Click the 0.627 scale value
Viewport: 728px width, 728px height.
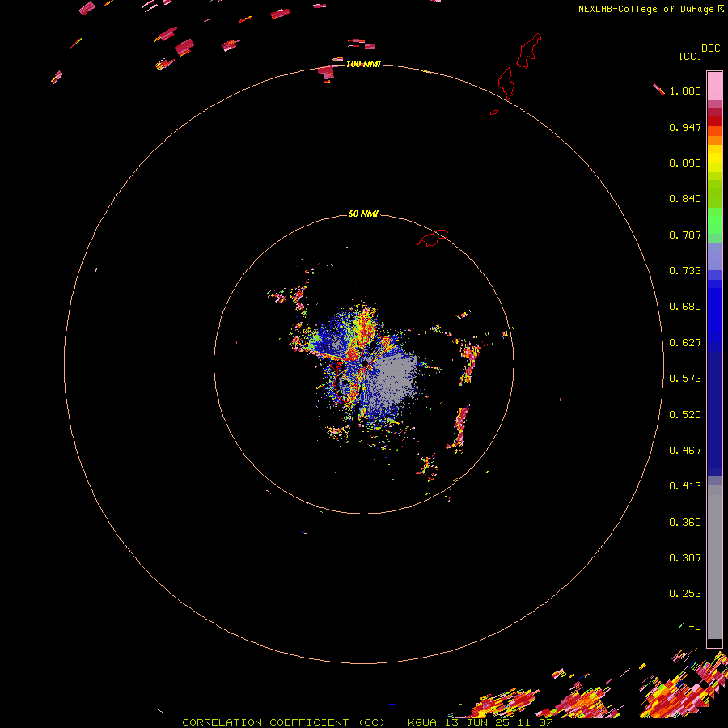pos(685,343)
